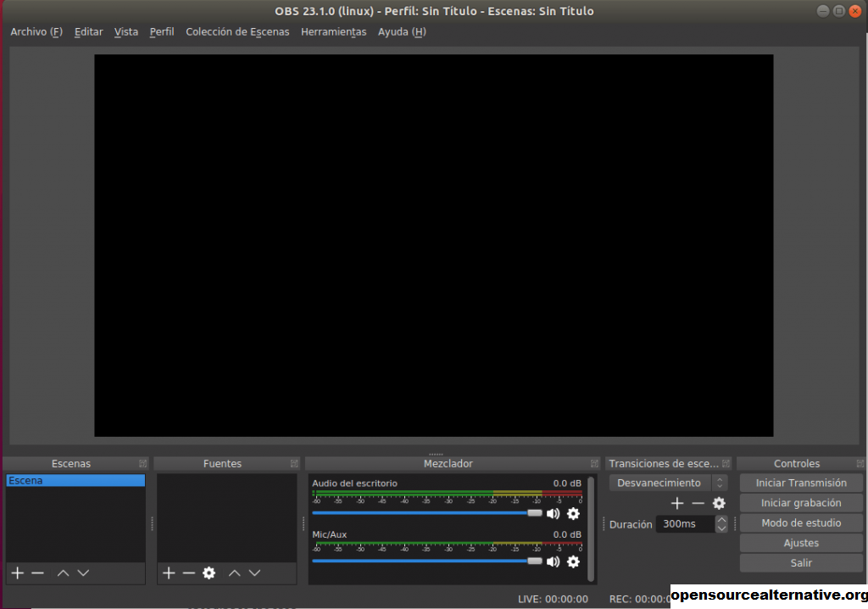The height and width of the screenshot is (609, 868).
Task: Quit OBS with the Salir button
Action: [x=801, y=563]
